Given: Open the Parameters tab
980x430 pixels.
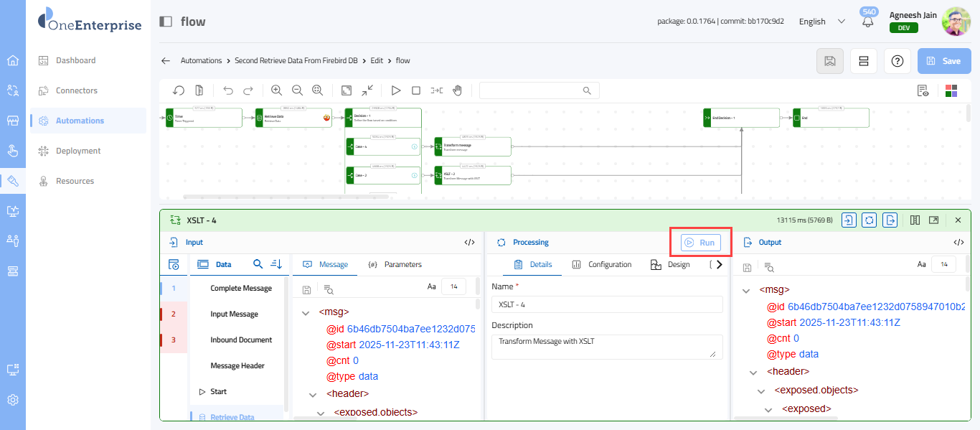Looking at the screenshot, I should point(395,264).
